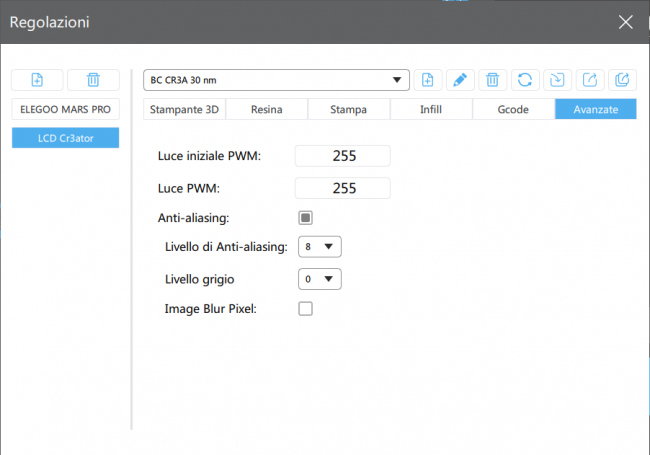This screenshot has height=455, width=650.
Task: Click the last export-all icon in toolbar
Action: point(622,80)
